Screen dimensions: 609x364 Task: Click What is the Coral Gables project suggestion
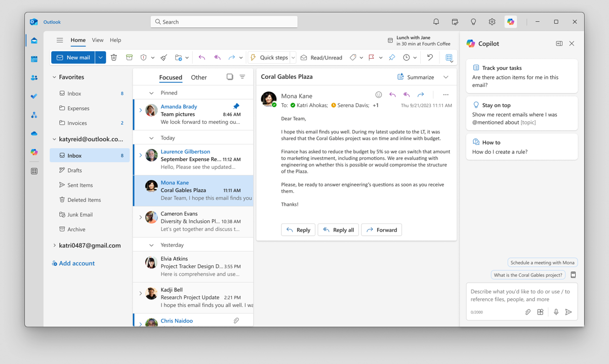tap(528, 275)
